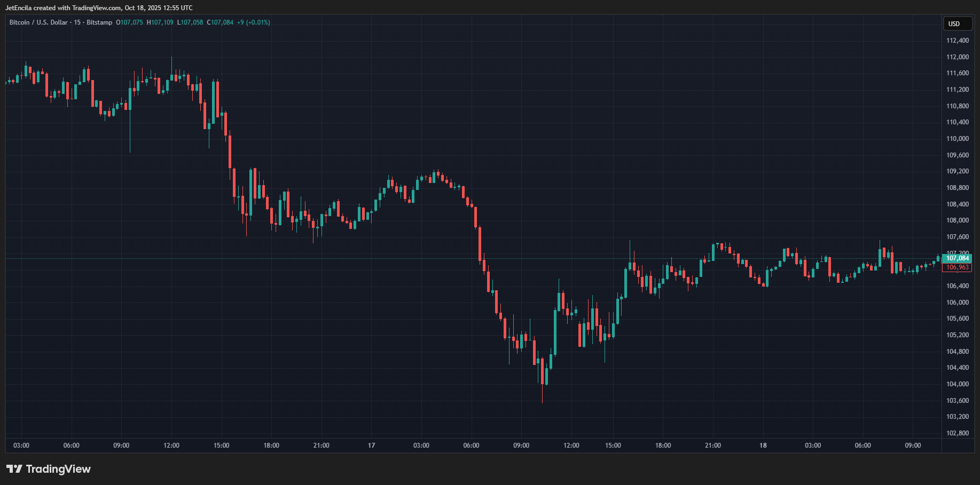Click the TradingView logo icon
The height and width of the screenshot is (485, 980).
click(14, 469)
